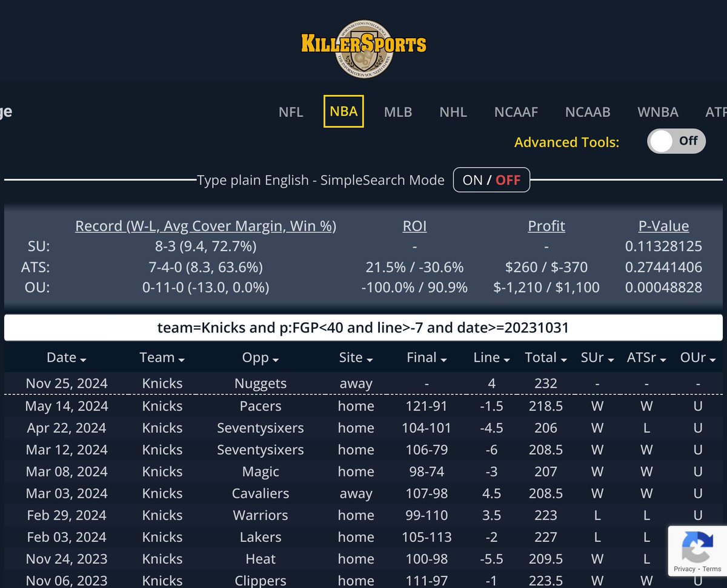Click the -5.5 line value
This screenshot has height=588, width=727.
(491, 558)
